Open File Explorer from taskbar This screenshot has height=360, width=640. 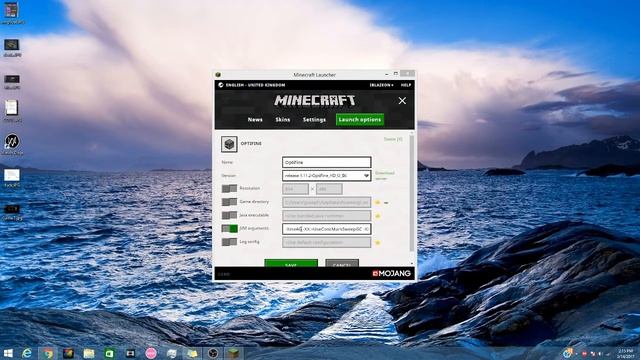(x=89, y=353)
